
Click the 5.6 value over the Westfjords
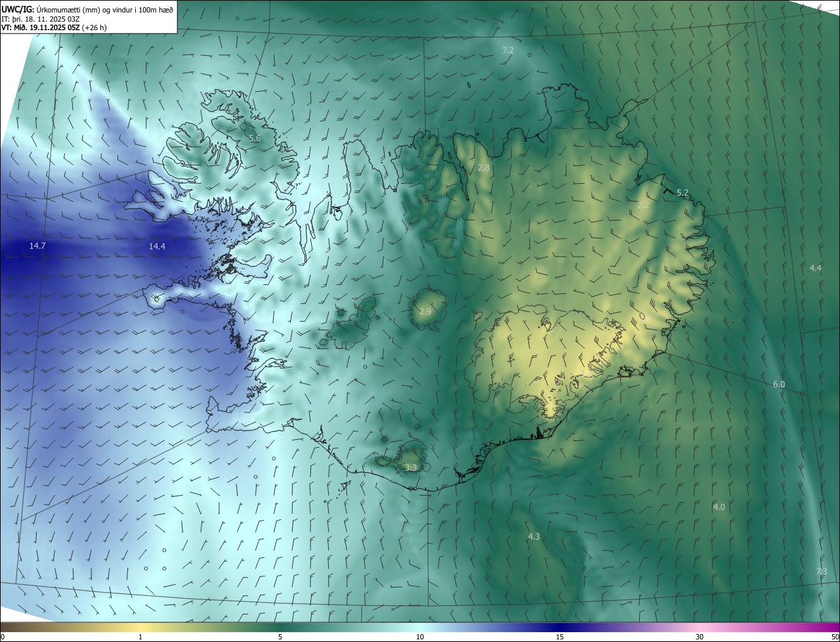(255, 138)
